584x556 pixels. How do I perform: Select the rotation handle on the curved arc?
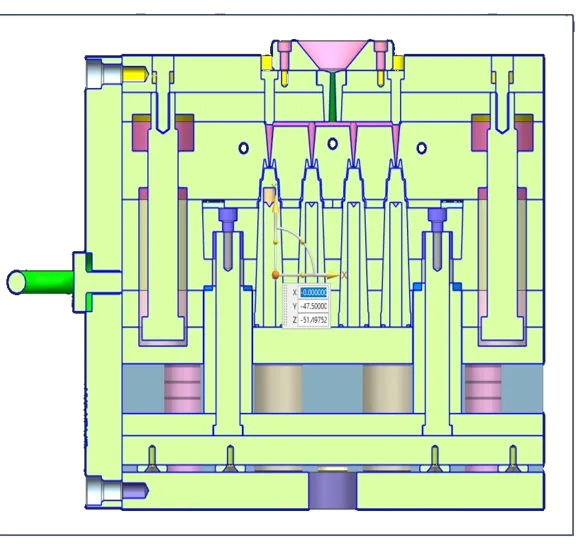coord(302,242)
